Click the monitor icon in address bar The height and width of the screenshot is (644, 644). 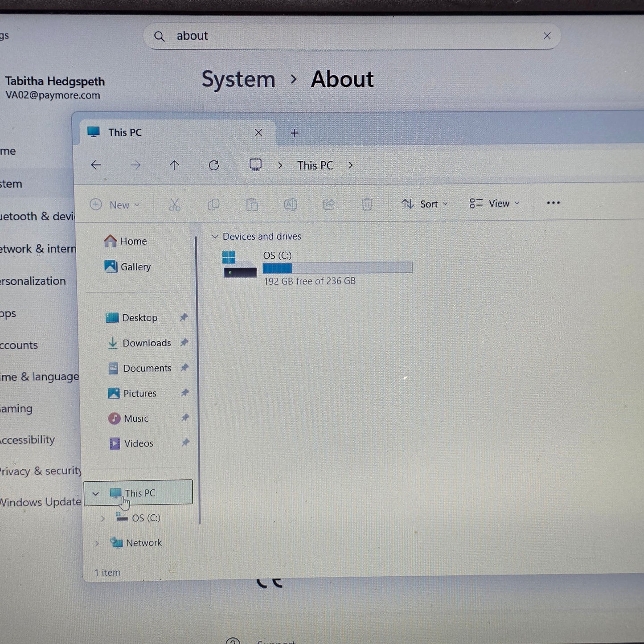[255, 165]
